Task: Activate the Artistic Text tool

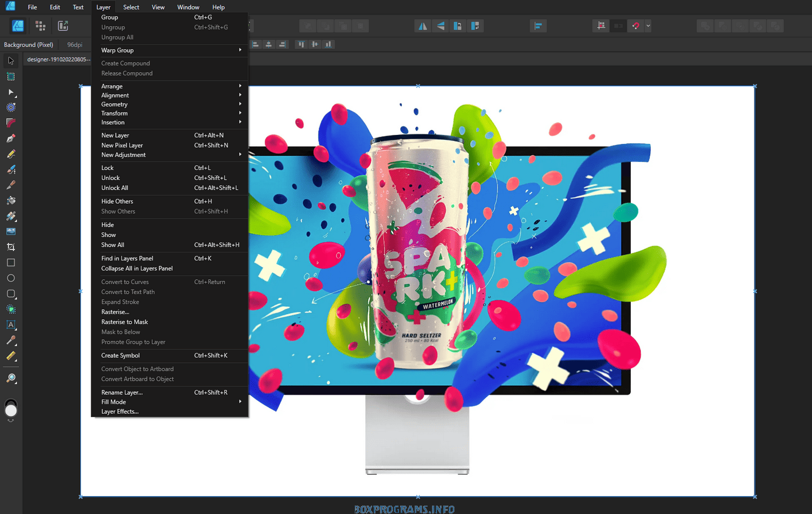Action: pos(11,325)
